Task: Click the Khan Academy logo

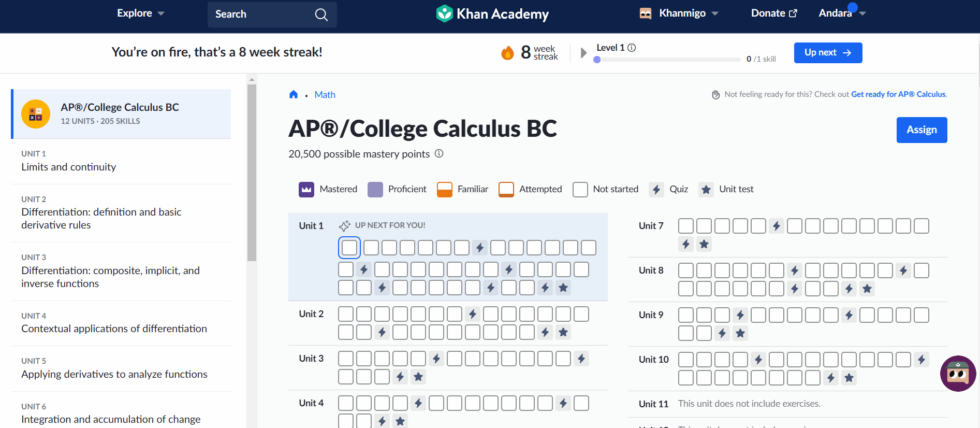Action: pyautogui.click(x=492, y=14)
